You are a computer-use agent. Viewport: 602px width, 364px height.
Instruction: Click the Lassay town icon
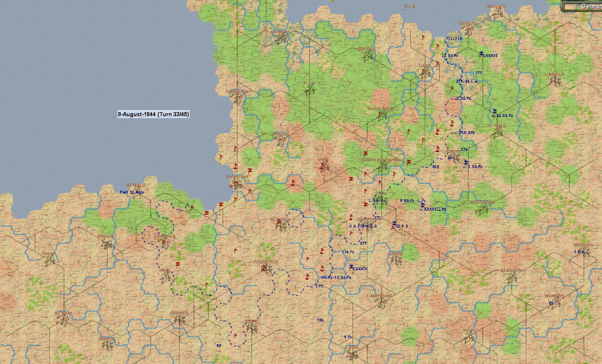[x=397, y=260]
